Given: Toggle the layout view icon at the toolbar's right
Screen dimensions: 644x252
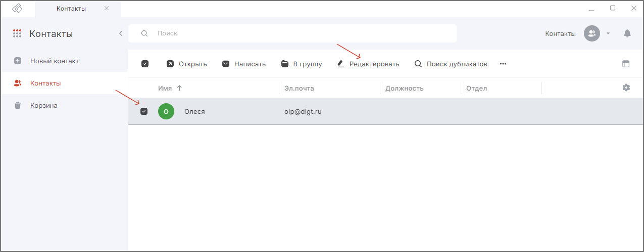Looking at the screenshot, I should click(626, 64).
